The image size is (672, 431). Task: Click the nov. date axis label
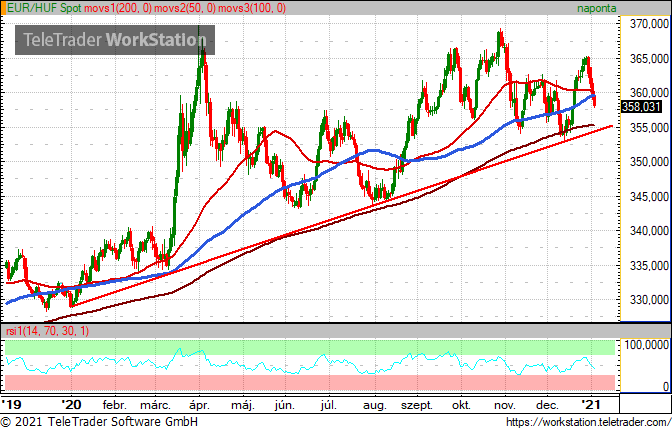click(504, 405)
